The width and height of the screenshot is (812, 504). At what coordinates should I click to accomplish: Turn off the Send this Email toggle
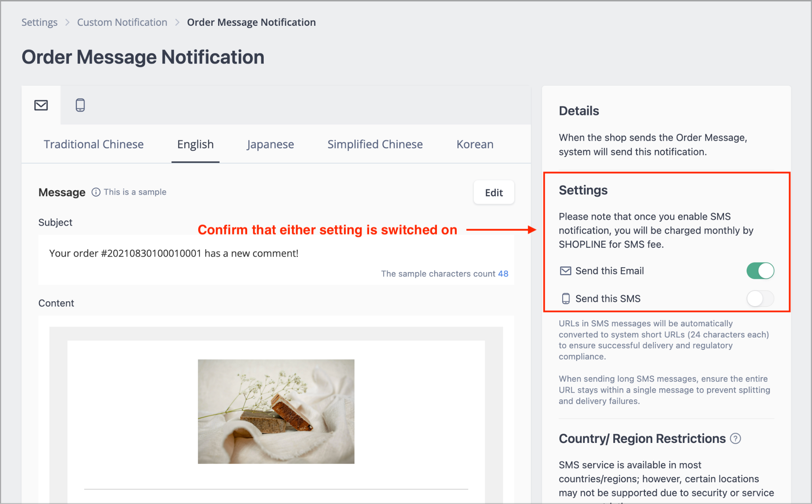pyautogui.click(x=760, y=271)
